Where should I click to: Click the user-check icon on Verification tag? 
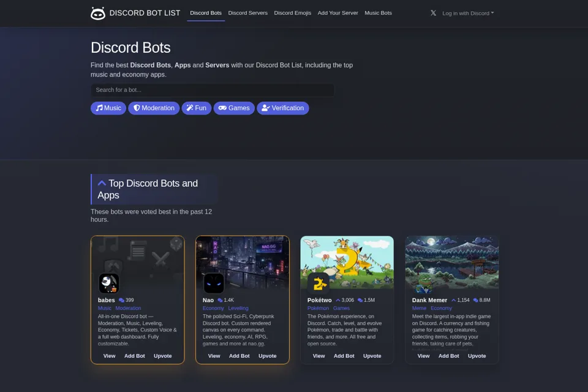[x=265, y=108]
